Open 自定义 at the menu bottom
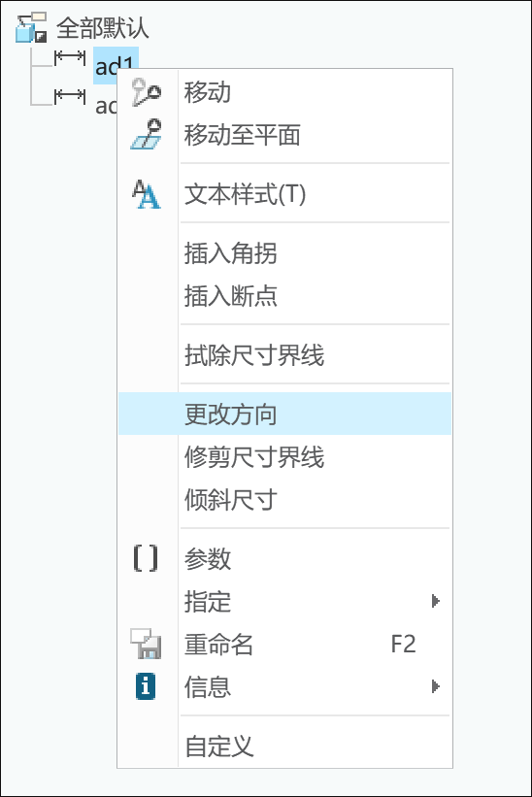The height and width of the screenshot is (797, 532). [284, 747]
